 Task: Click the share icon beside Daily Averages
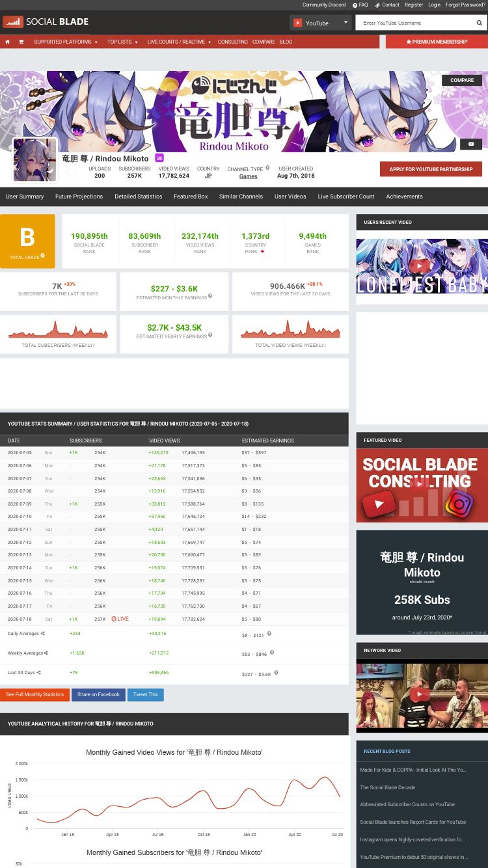43,633
